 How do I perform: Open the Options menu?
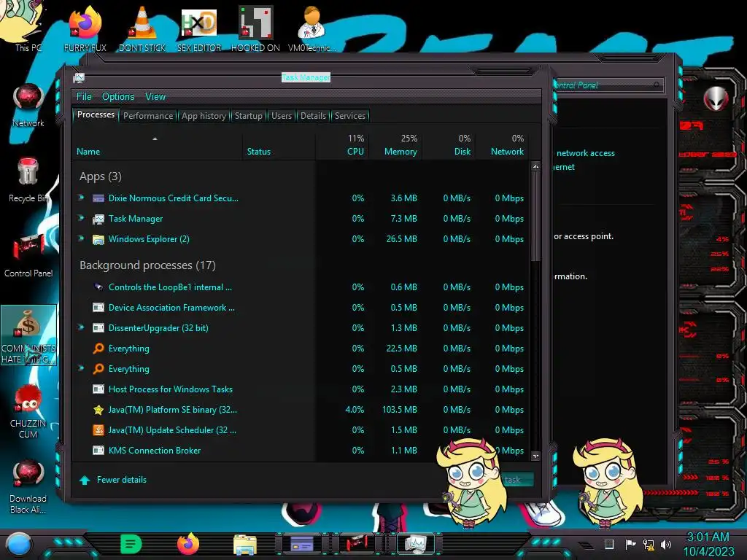118,97
